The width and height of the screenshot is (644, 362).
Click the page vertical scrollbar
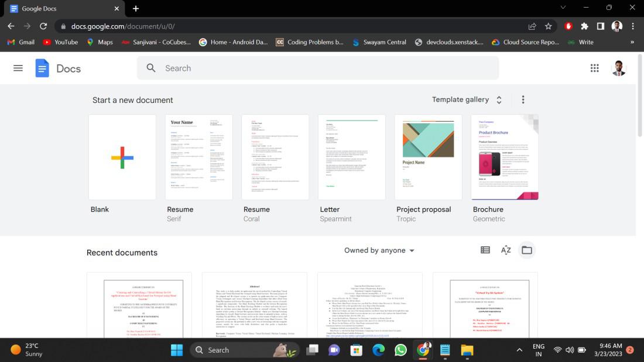[x=640, y=95]
